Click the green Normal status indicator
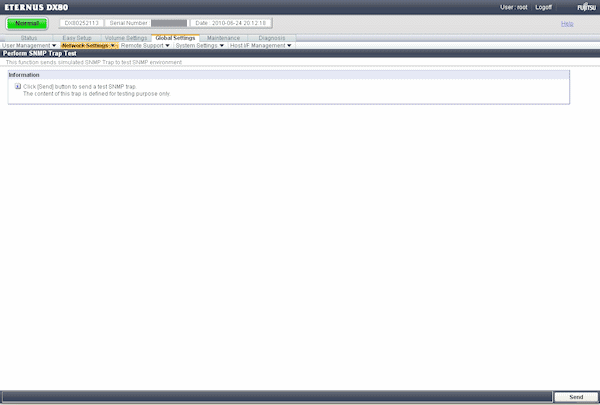 27,23
